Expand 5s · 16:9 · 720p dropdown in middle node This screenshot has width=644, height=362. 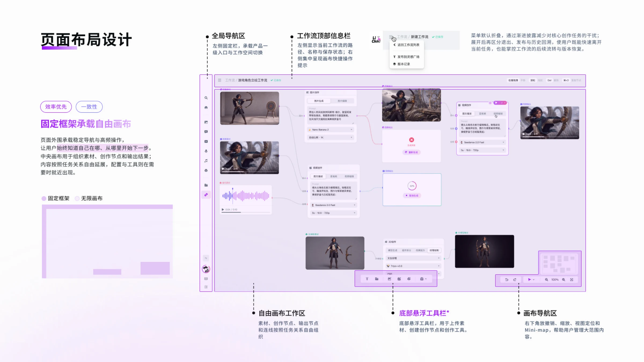click(334, 213)
